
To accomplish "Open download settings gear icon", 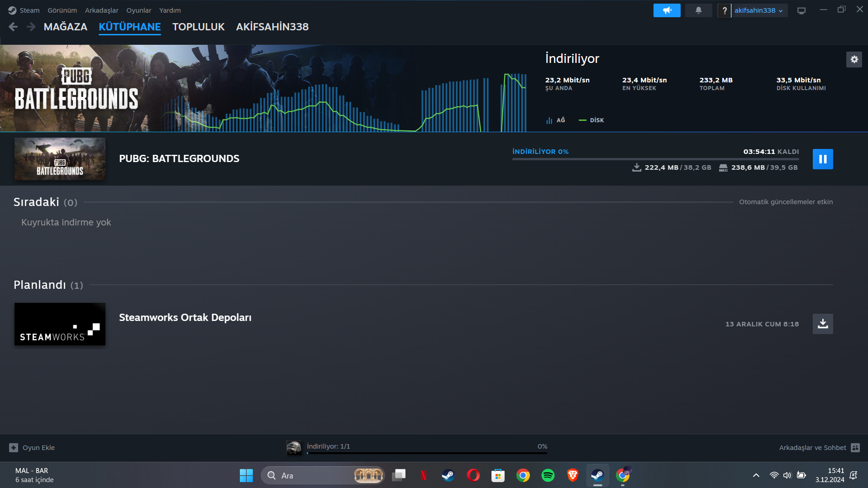I will tap(854, 59).
